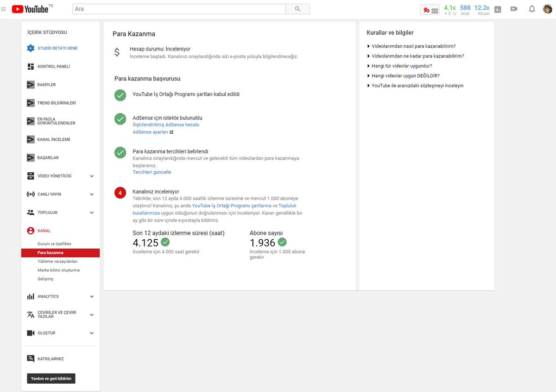Screen dimensions: 556x392
Task: Expand the Topluluk section chevron
Action: [92, 212]
